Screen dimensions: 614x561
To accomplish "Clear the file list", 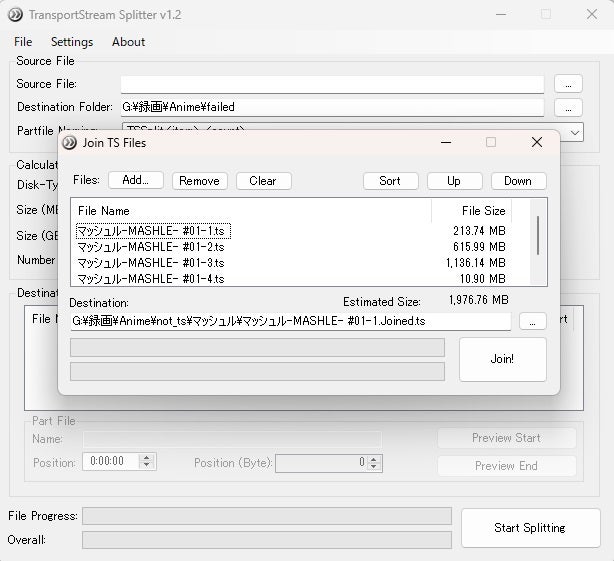I will pos(263,181).
